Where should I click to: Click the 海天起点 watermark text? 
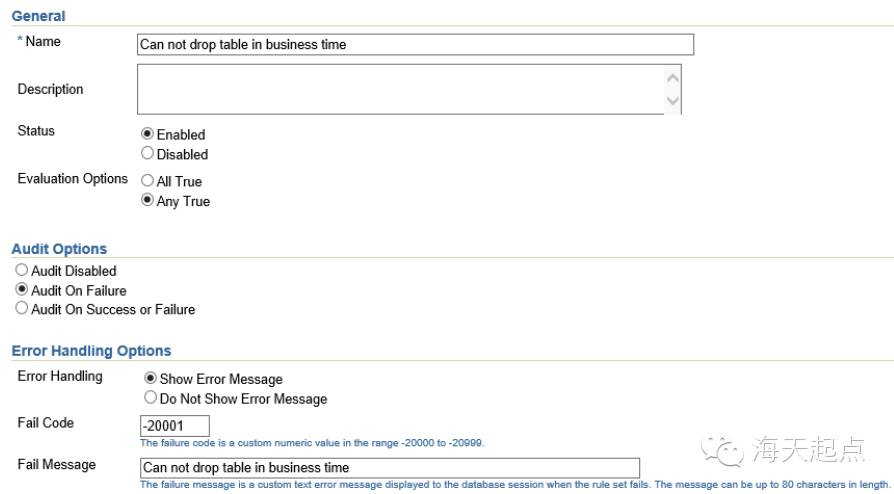point(808,453)
